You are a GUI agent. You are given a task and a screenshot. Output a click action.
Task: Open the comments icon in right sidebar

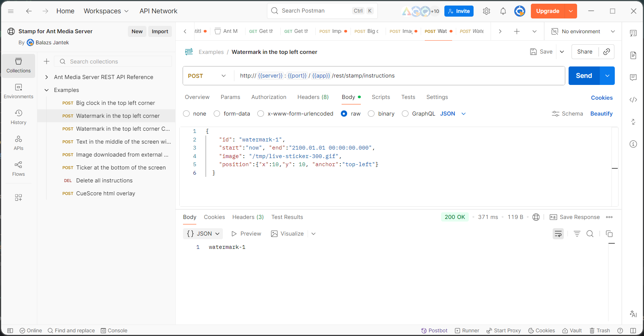(x=633, y=78)
